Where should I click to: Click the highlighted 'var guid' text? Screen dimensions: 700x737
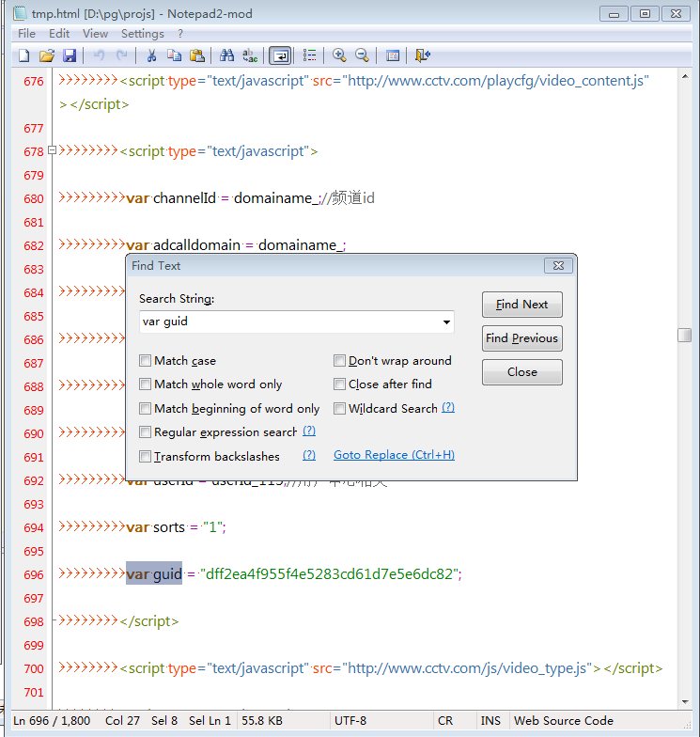154,573
